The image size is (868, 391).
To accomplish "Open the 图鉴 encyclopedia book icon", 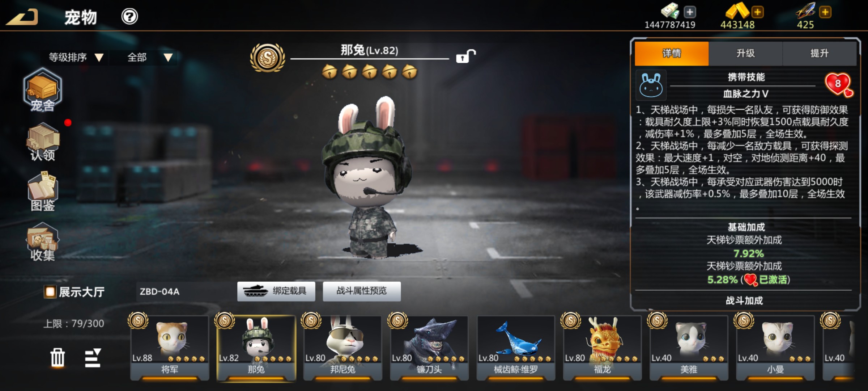I will (x=43, y=192).
